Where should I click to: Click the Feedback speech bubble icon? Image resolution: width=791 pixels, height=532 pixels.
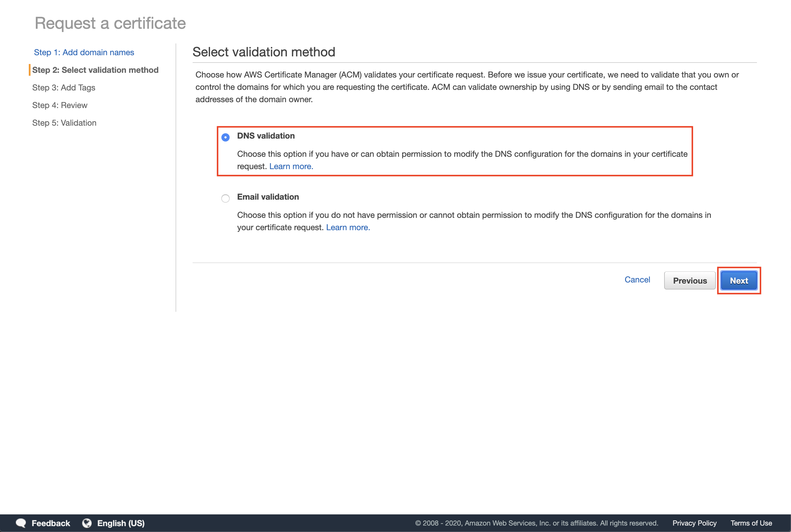coord(21,523)
